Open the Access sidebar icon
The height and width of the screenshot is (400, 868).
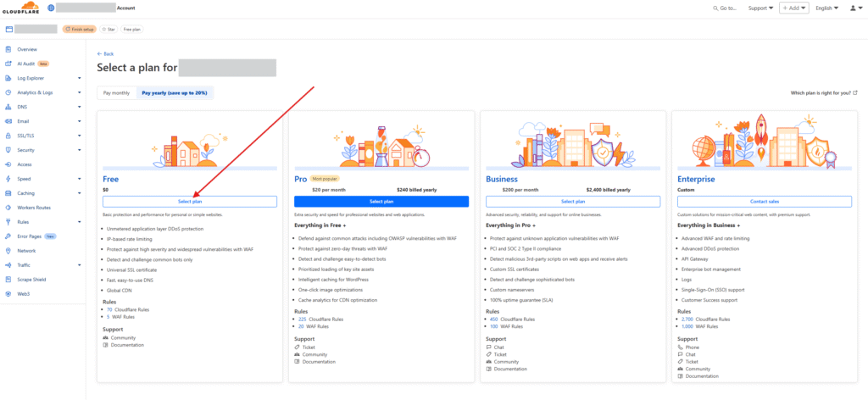tap(8, 164)
